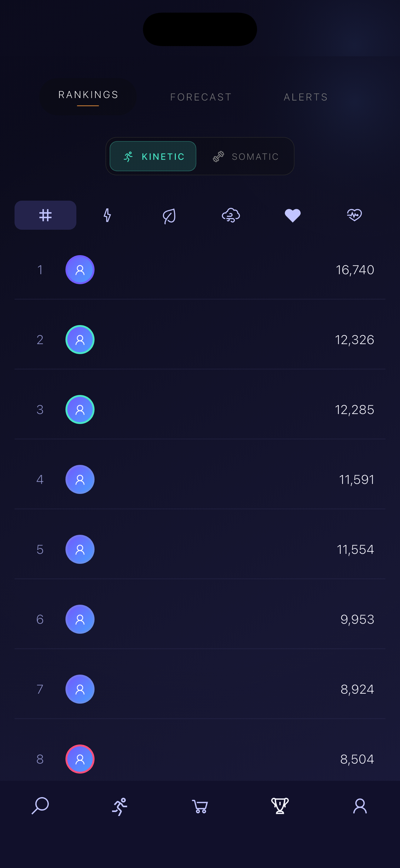Open search from bottom navigation
Image resolution: width=400 pixels, height=868 pixels.
point(40,806)
